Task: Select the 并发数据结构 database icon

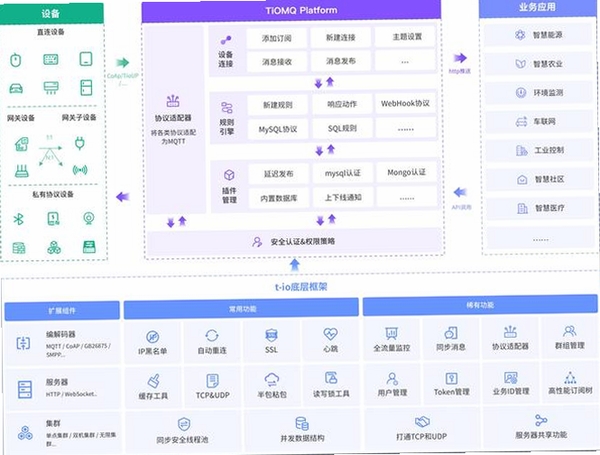Action: 302,423
